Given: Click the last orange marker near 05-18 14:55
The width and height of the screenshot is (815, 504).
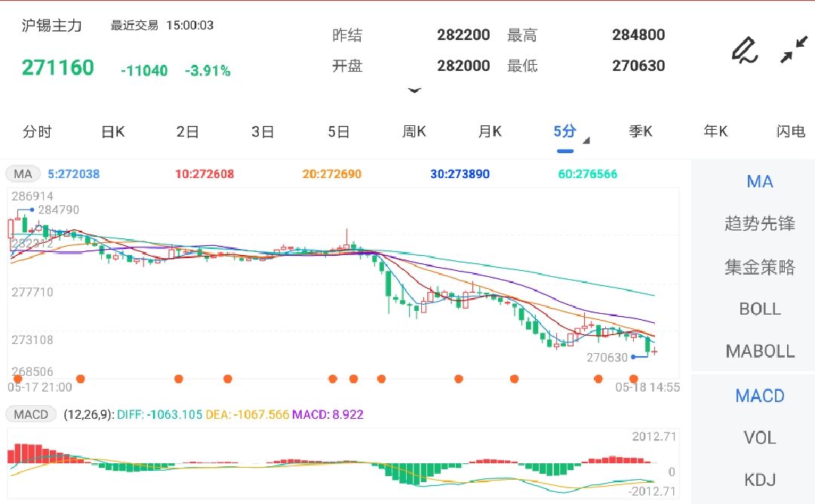Looking at the screenshot, I should (634, 379).
